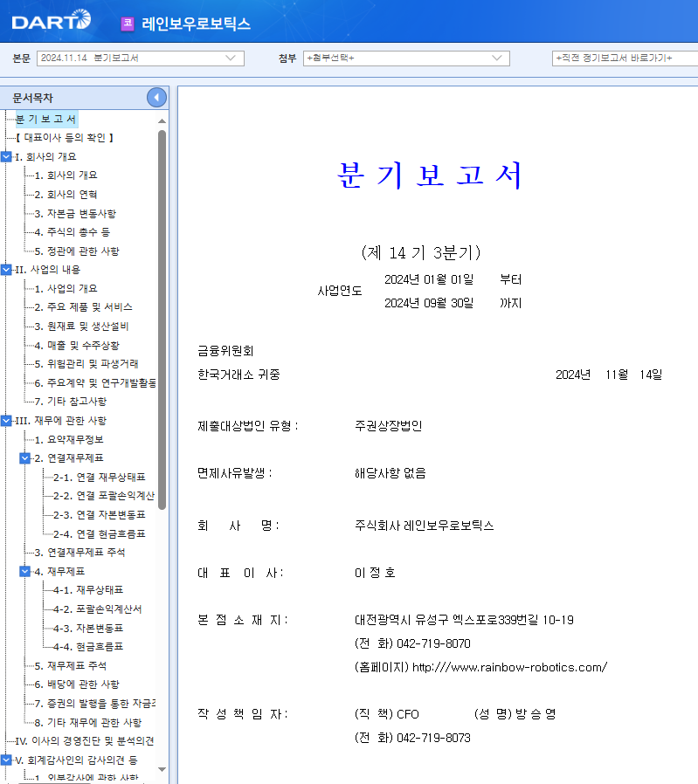Open 5. 재무제표 주석 section
Image resolution: width=698 pixels, height=784 pixels.
[71, 666]
